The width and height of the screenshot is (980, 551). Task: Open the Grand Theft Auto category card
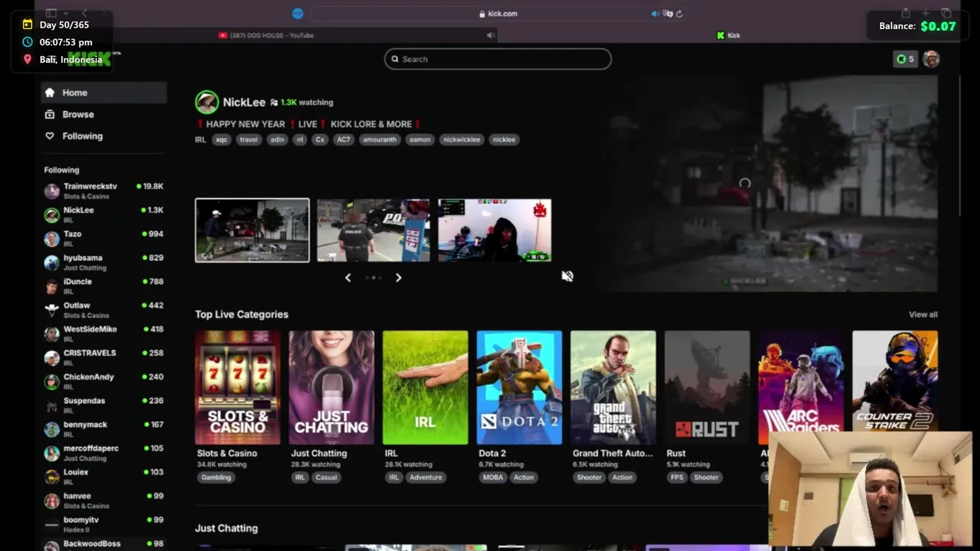tap(613, 387)
